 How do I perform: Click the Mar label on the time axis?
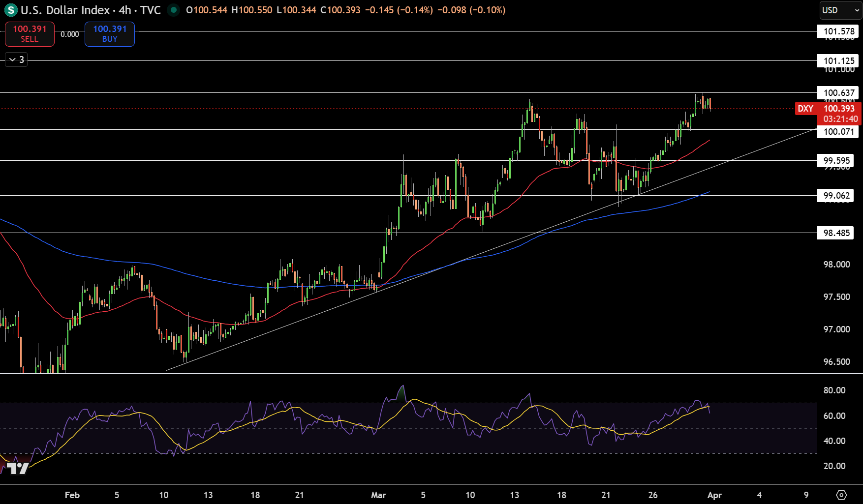click(378, 495)
